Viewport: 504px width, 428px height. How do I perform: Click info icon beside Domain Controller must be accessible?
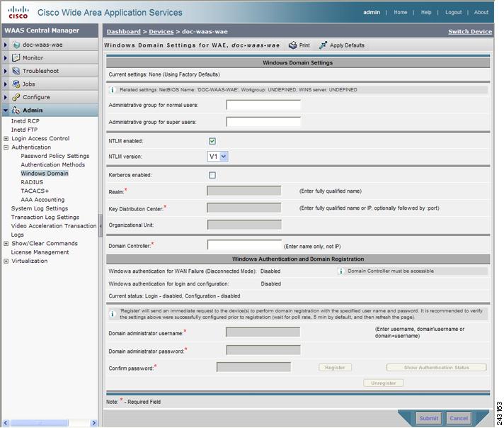click(x=341, y=271)
